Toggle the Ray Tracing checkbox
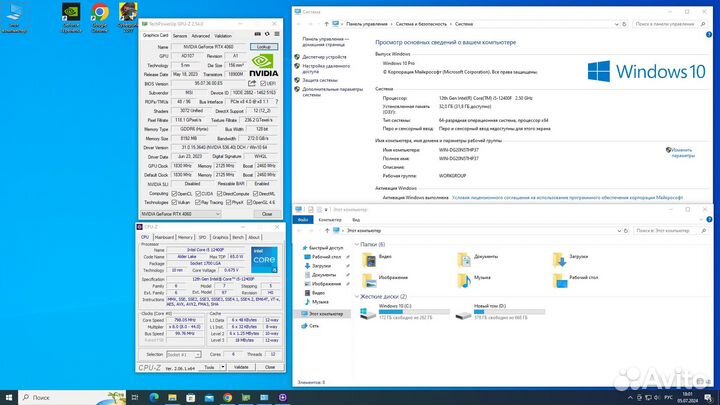Screen dimensions: 720x405 click(198, 202)
